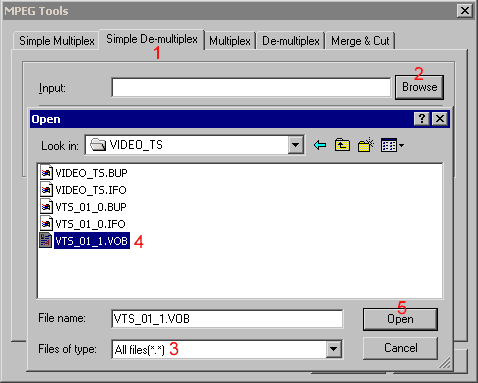The height and width of the screenshot is (383, 478).
Task: Expand the Files of type dropdown
Action: click(334, 349)
